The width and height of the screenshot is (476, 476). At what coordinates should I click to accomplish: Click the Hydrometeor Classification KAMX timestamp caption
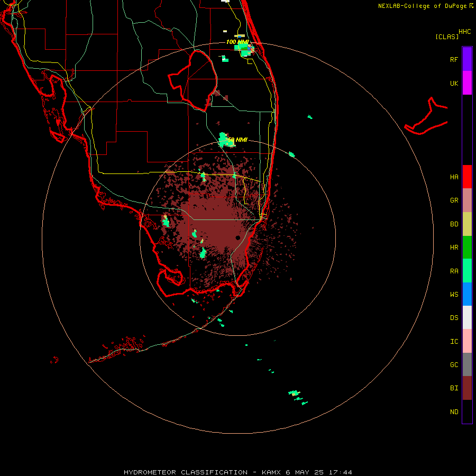237,472
